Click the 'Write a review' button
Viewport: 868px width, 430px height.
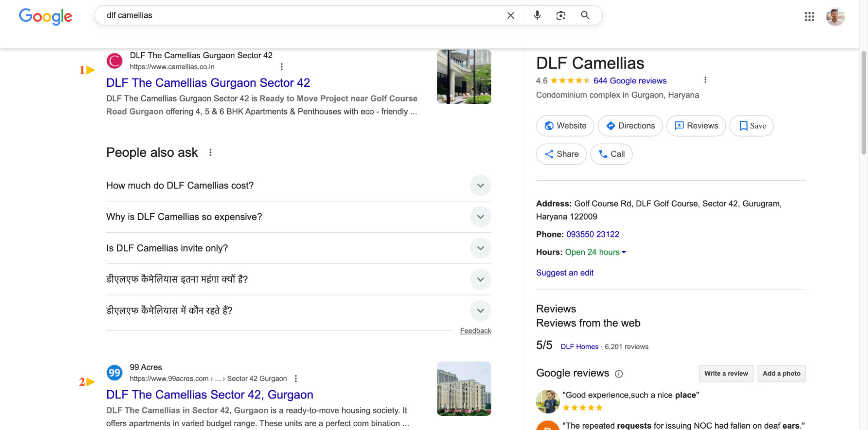click(x=726, y=374)
